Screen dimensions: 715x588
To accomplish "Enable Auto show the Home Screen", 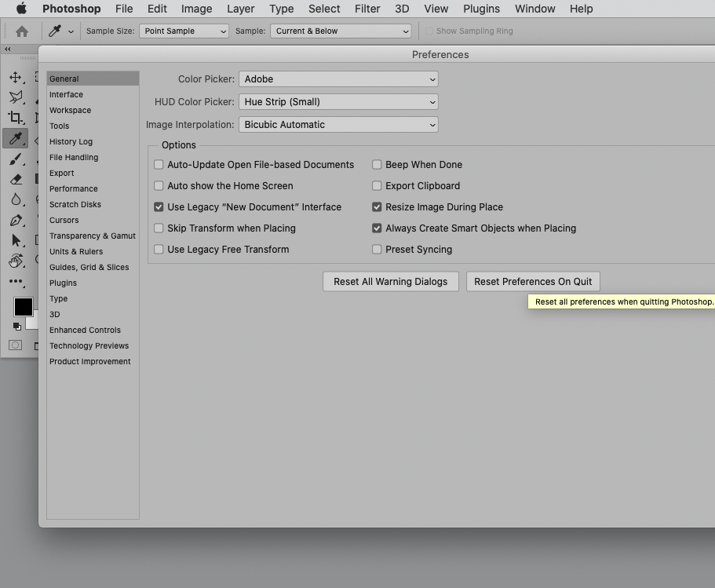I will (x=159, y=185).
